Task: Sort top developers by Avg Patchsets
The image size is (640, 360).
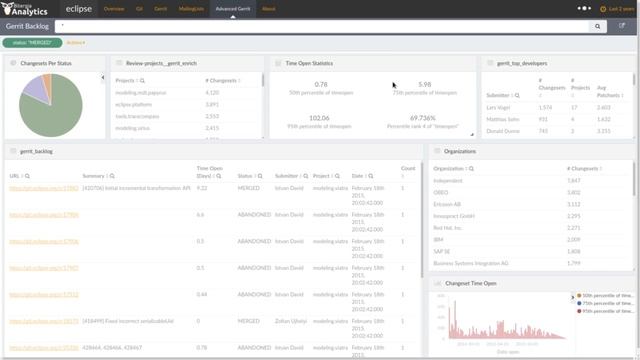Action: point(610,91)
